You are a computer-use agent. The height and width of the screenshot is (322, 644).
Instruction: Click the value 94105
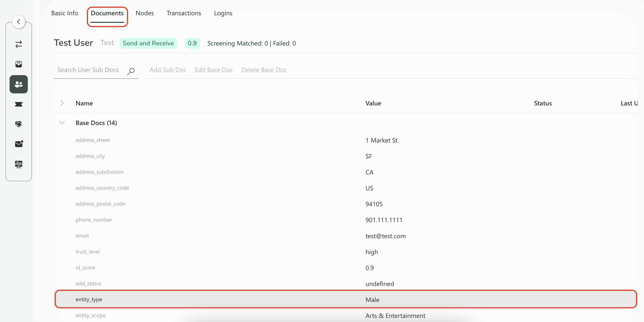(374, 204)
